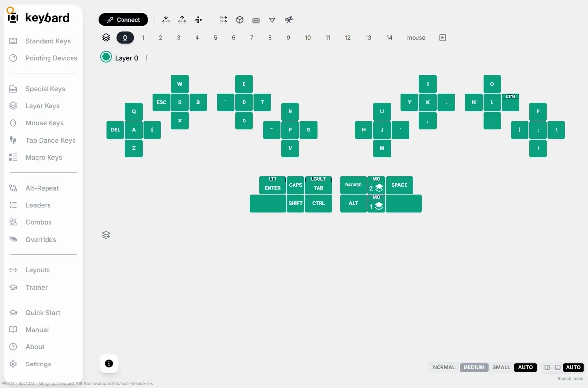Viewport: 588px width, 388px height.
Task: Enable AUTO panel layout beside layout icons
Action: pyautogui.click(x=573, y=367)
